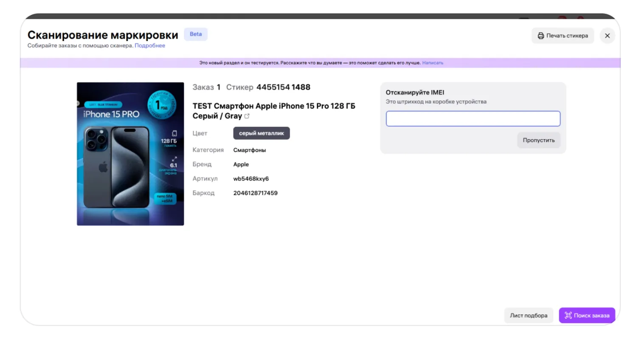Image resolution: width=644 pixels, height=340 pixels.
Task: Click the Смартфоны category value
Action: (250, 150)
